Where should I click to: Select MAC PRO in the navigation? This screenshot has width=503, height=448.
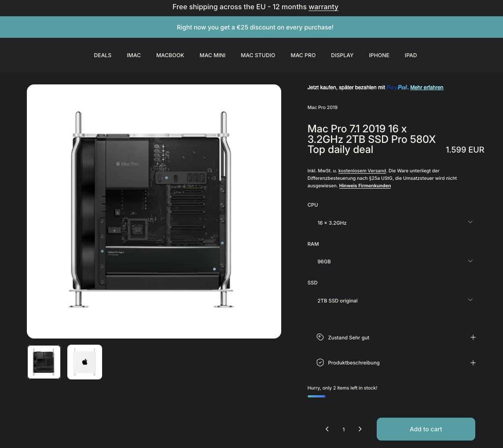(x=303, y=55)
